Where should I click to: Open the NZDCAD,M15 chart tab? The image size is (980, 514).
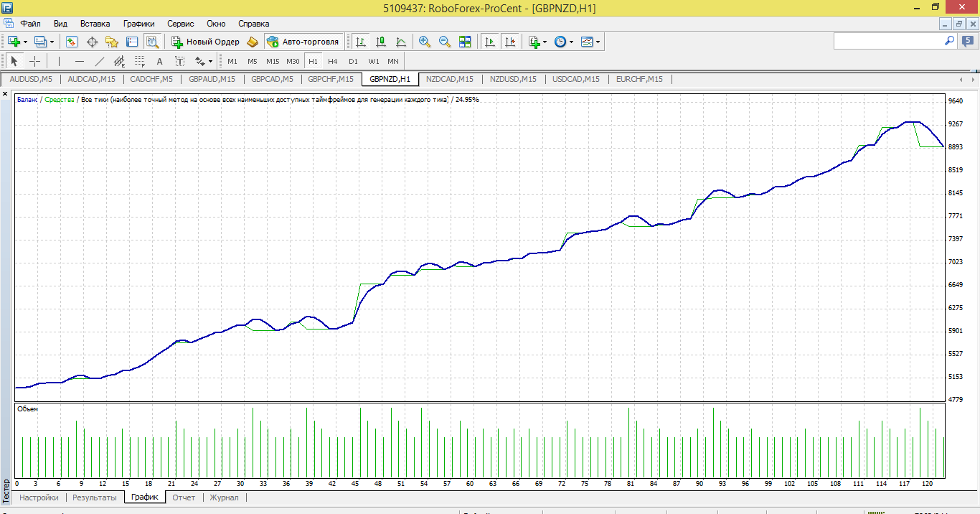click(449, 79)
